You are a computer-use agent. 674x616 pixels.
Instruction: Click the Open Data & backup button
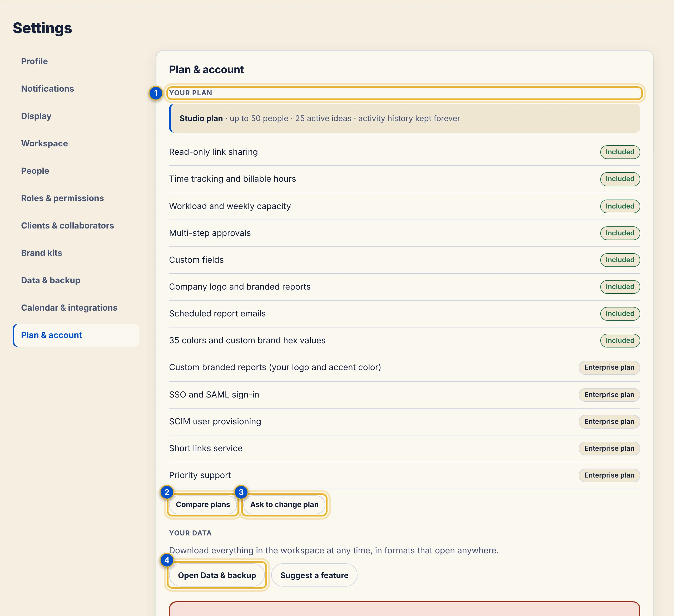[x=217, y=575]
